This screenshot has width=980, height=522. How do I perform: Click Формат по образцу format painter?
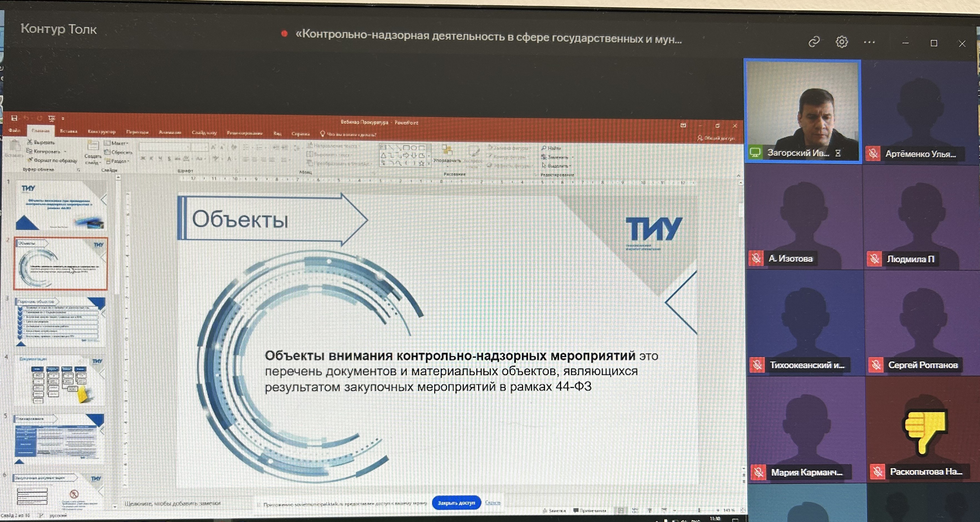52,161
